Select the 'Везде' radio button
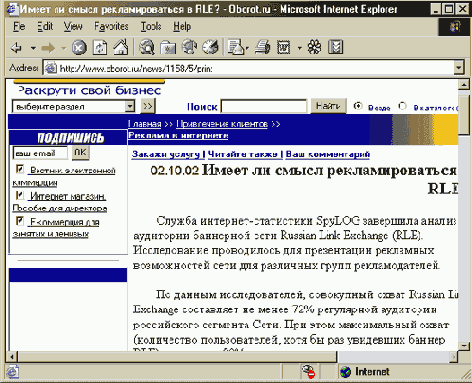Viewport: 472px width, 383px height. (x=358, y=106)
